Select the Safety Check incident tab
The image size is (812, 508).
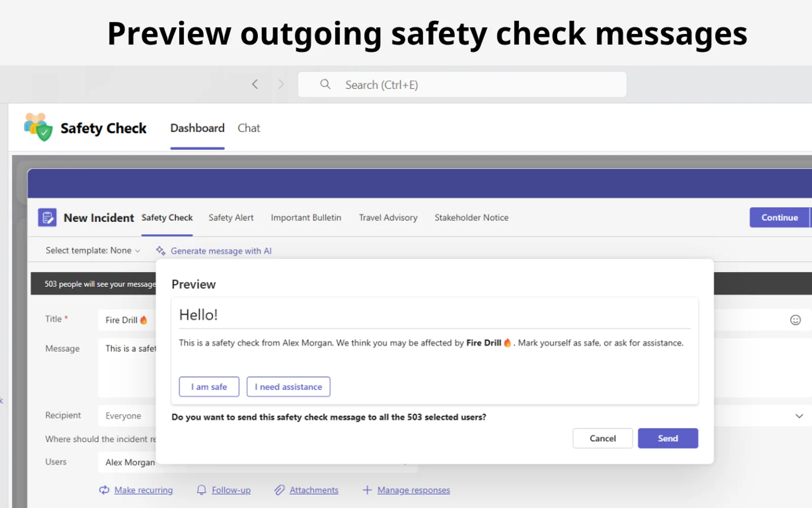click(167, 217)
